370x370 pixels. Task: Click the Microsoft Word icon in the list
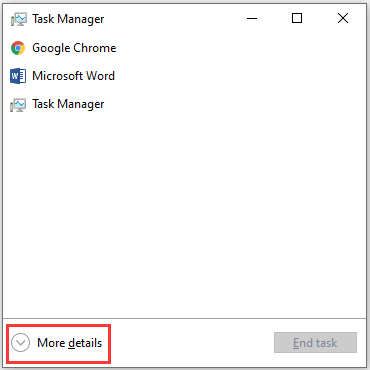coord(18,76)
